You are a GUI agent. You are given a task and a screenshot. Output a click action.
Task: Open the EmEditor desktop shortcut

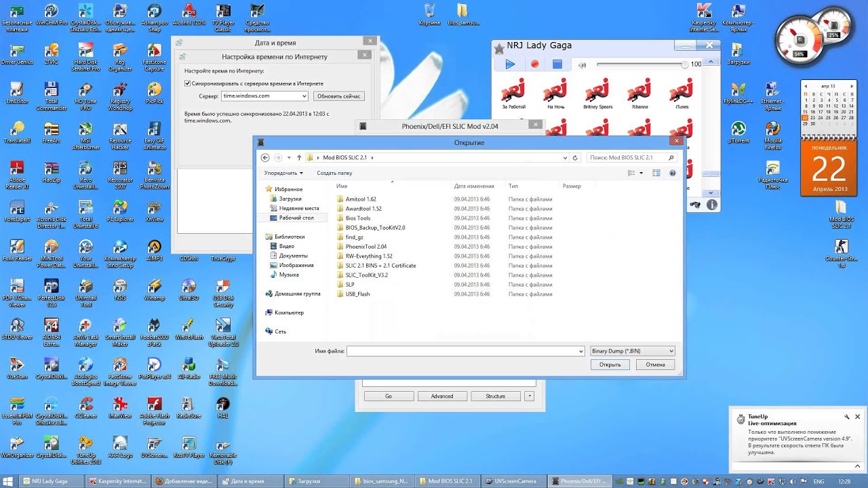tap(17, 93)
